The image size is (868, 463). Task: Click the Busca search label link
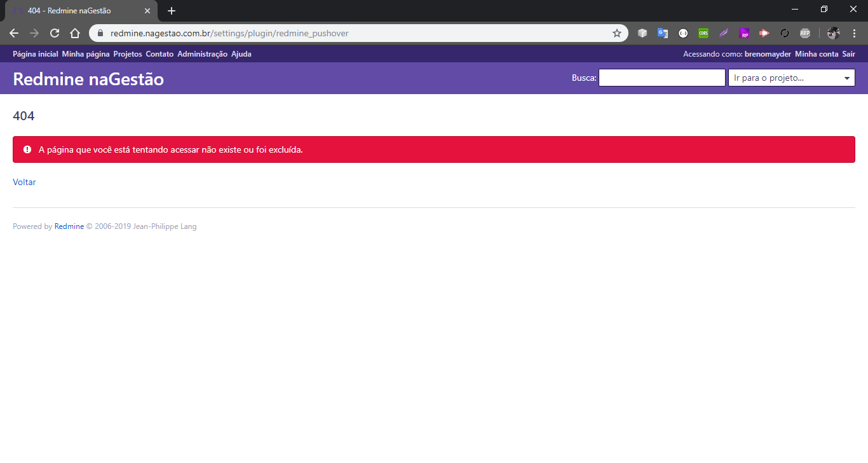pyautogui.click(x=583, y=78)
